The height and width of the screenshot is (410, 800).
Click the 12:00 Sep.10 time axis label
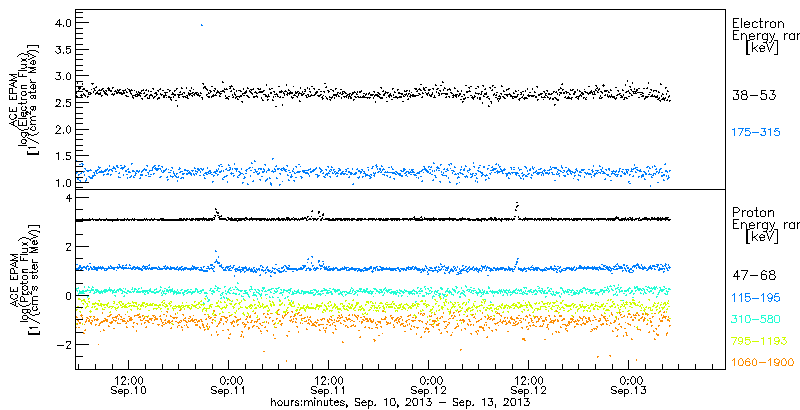point(129,386)
